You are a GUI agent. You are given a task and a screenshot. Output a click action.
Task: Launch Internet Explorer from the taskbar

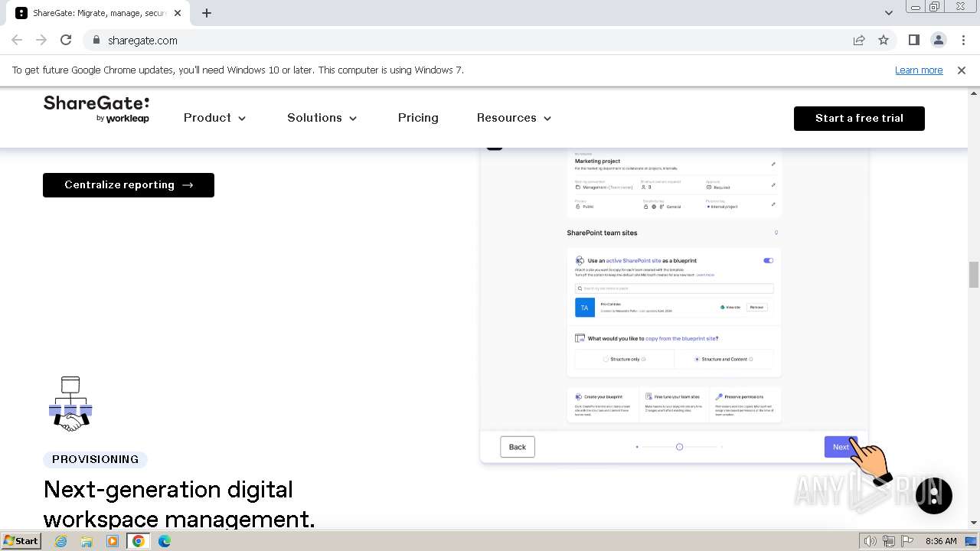tap(60, 541)
